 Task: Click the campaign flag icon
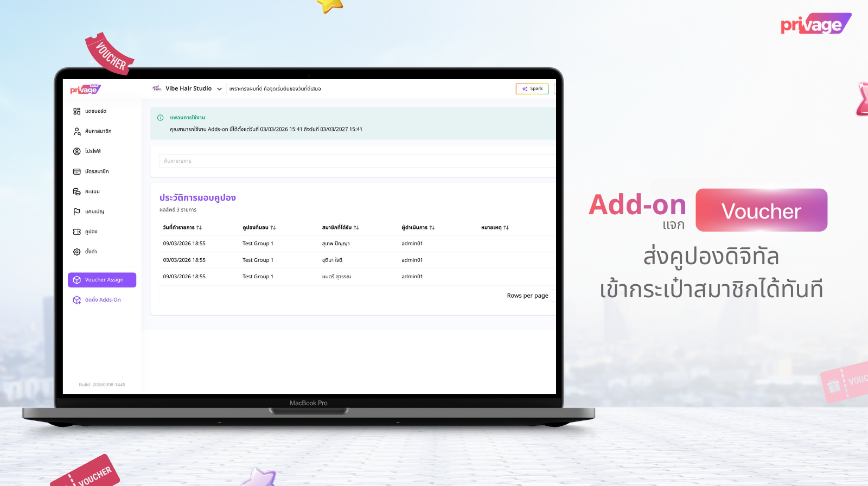(x=77, y=212)
